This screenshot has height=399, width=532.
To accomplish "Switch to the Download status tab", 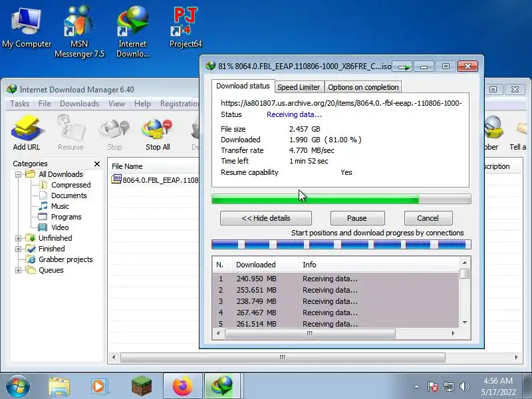I will (243, 86).
